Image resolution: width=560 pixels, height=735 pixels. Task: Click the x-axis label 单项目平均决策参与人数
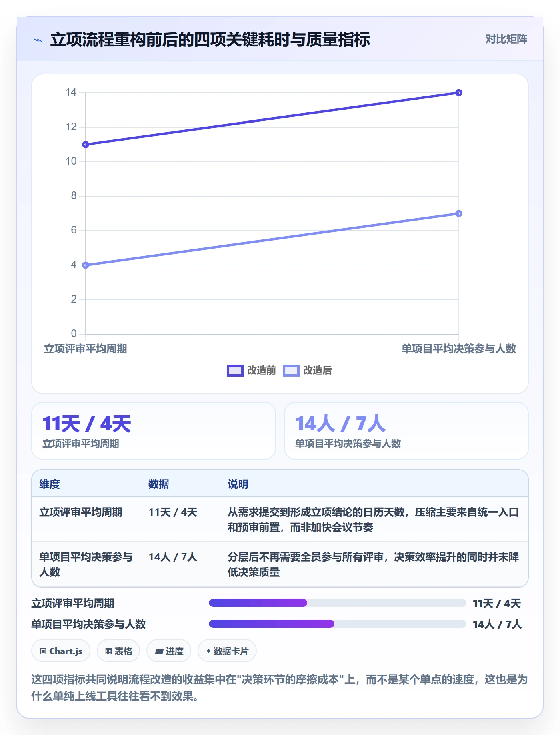pos(459,349)
